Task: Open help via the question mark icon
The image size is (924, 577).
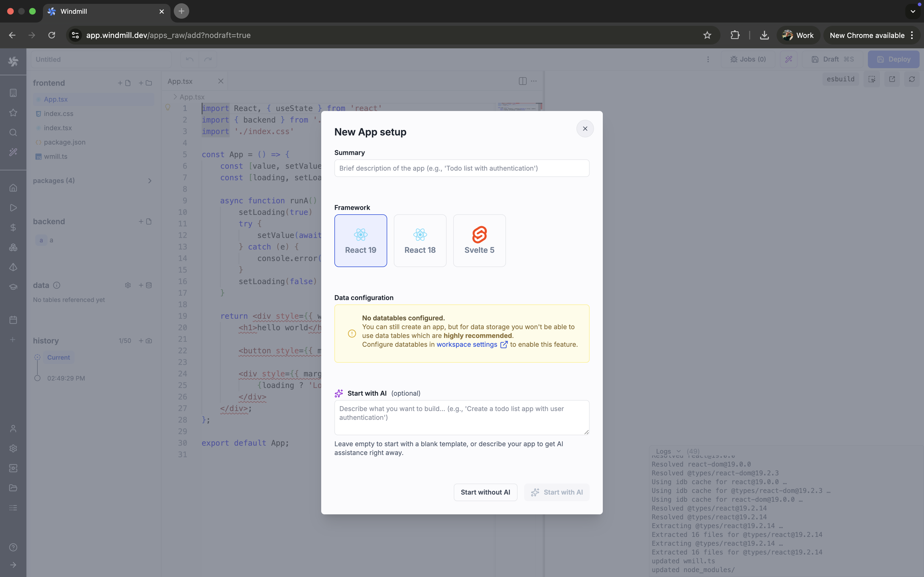Action: (13, 547)
